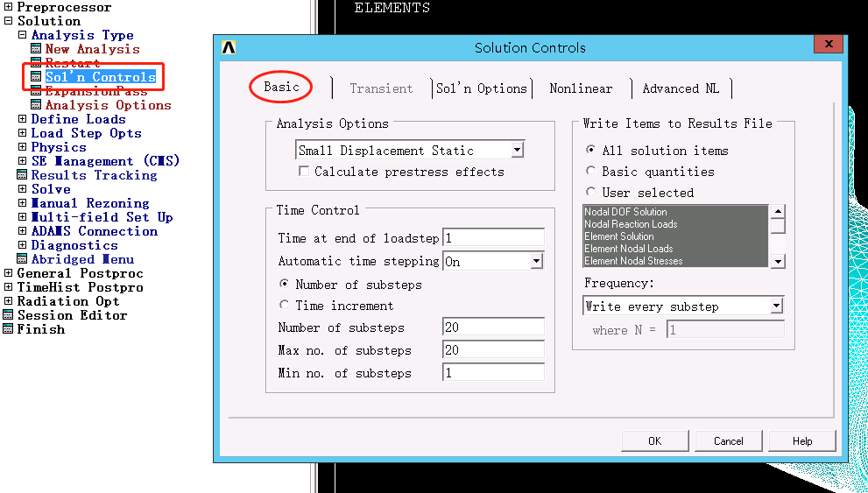Expand the Physics tree node
This screenshot has width=868, height=493.
point(22,146)
